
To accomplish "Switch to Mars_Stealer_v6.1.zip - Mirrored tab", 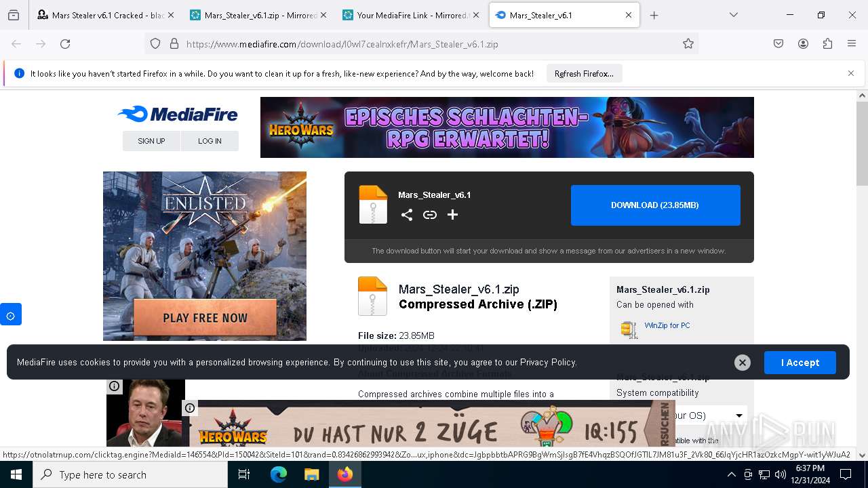I will (258, 15).
